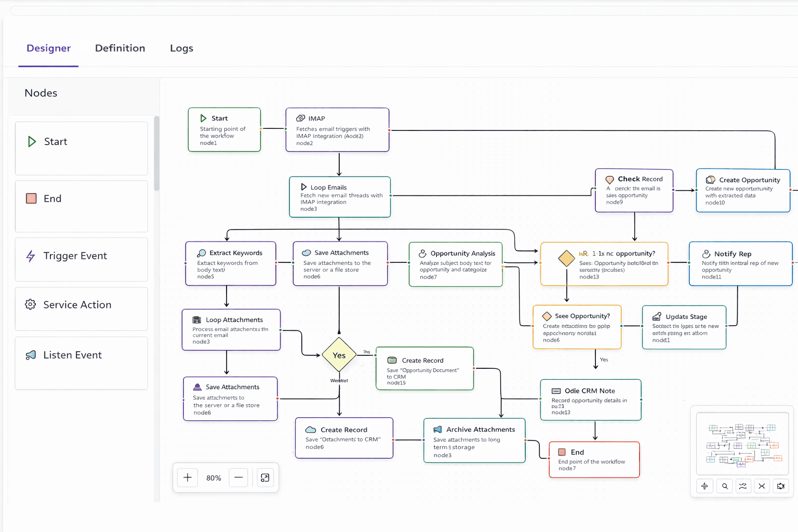Image resolution: width=798 pixels, height=532 pixels.
Task: Switch to the Designer tab
Action: (48, 48)
